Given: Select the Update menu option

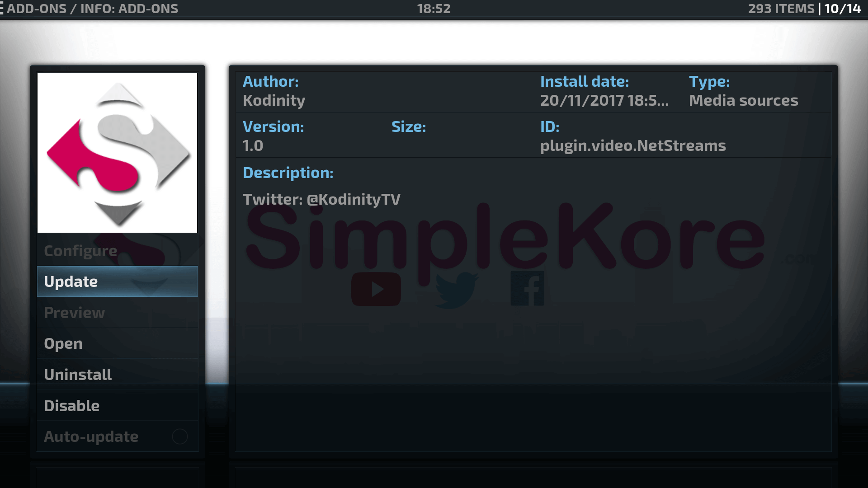Looking at the screenshot, I should 118,281.
